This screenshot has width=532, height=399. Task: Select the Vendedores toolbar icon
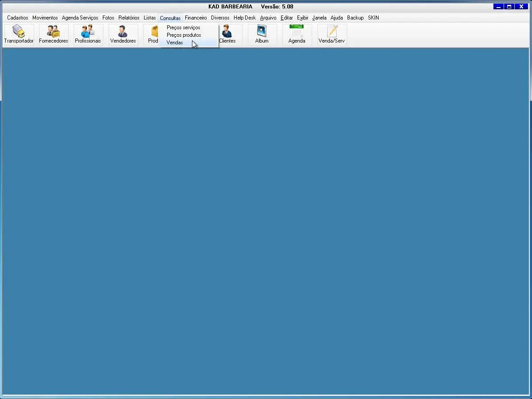pos(123,35)
